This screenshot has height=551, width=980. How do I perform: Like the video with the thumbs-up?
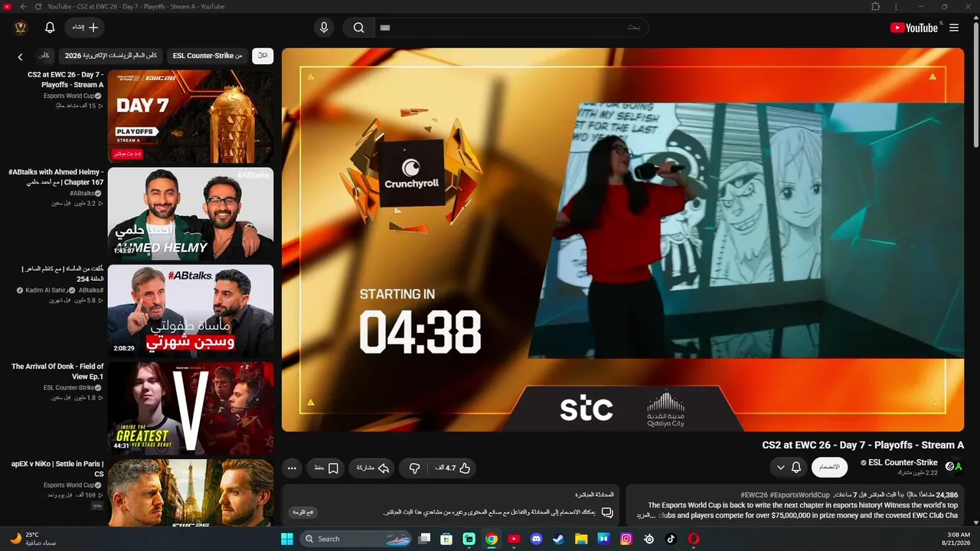454,468
